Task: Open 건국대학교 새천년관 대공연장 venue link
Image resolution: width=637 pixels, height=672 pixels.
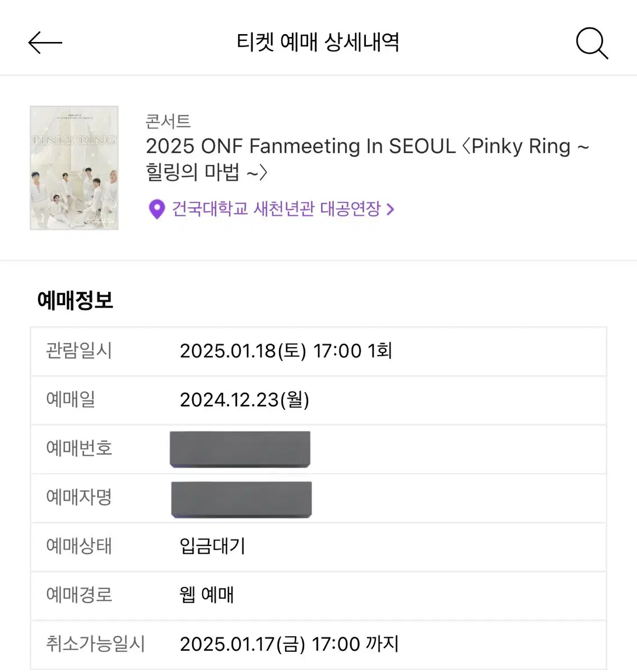Action: tap(276, 209)
